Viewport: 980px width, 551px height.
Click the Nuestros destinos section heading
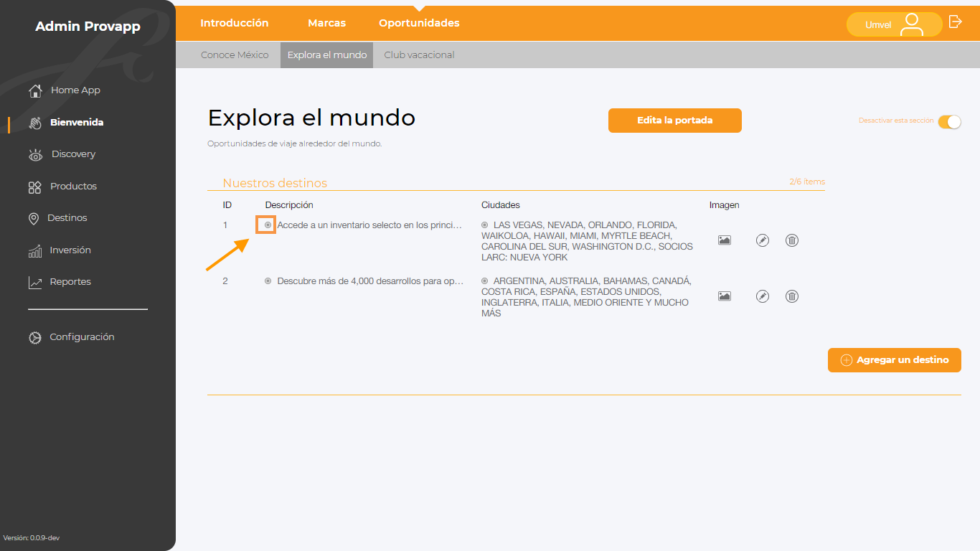tap(275, 183)
